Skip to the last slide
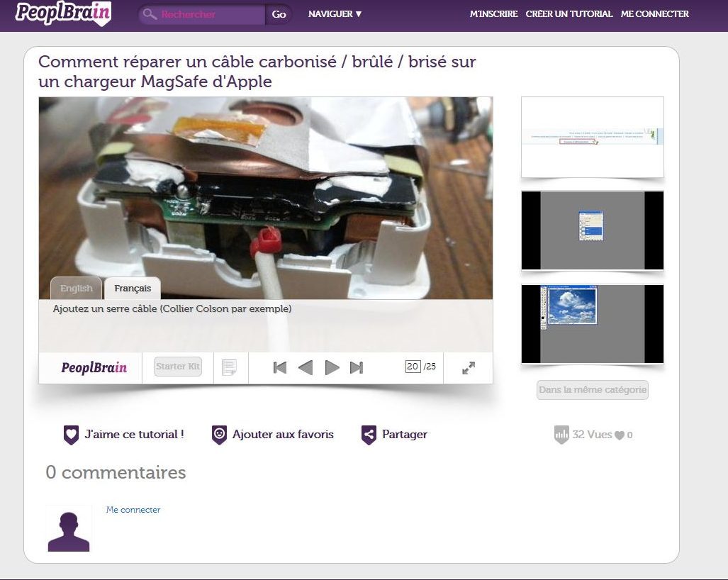 [357, 367]
